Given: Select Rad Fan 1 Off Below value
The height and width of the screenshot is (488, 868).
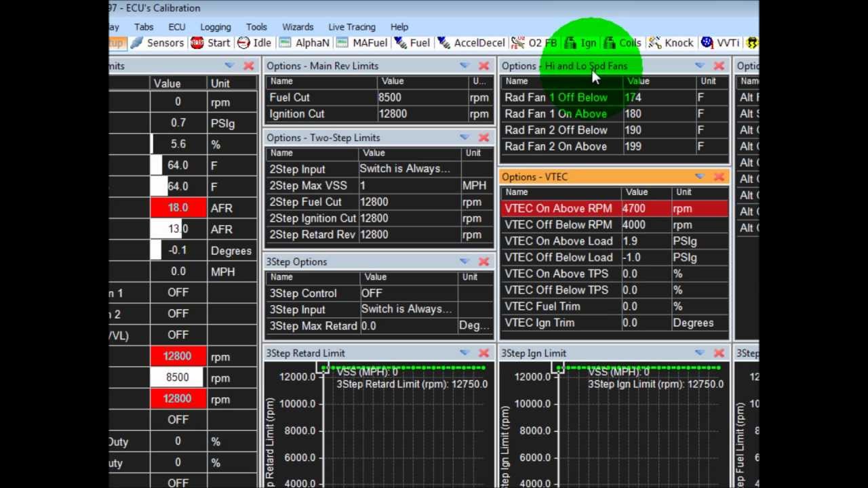Looking at the screenshot, I should 658,98.
